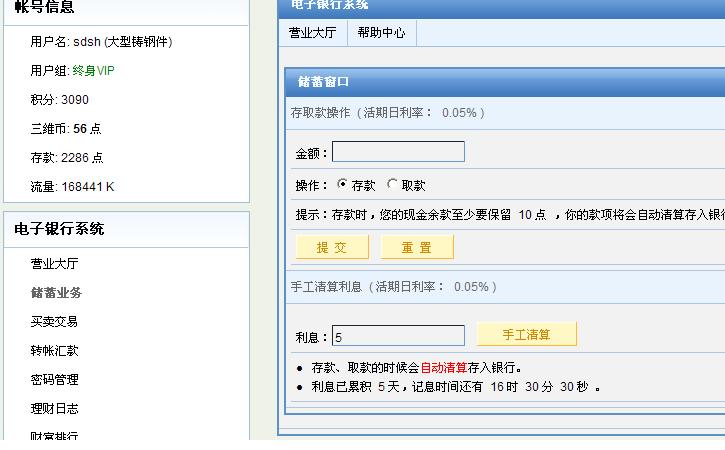
Task: Click the 储蓄窗口 panel header
Action: click(x=505, y=82)
